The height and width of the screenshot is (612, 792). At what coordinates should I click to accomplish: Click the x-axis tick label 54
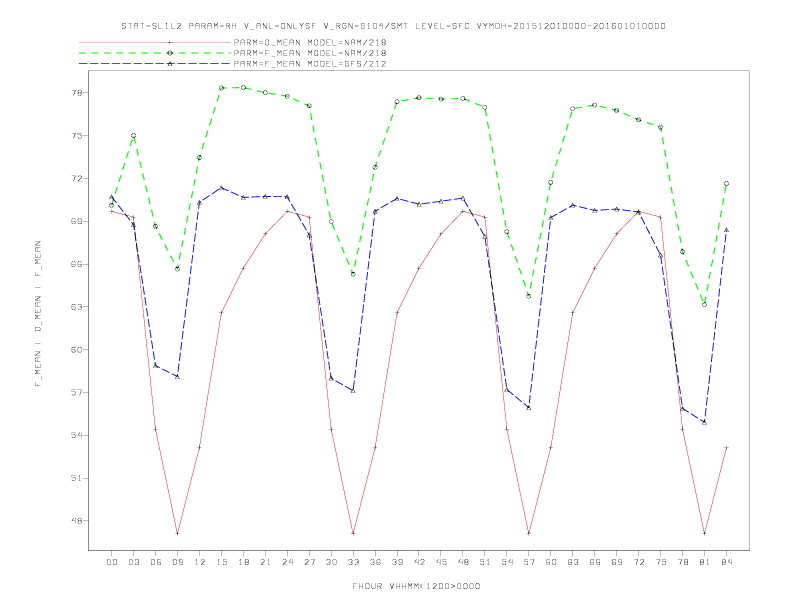[507, 562]
